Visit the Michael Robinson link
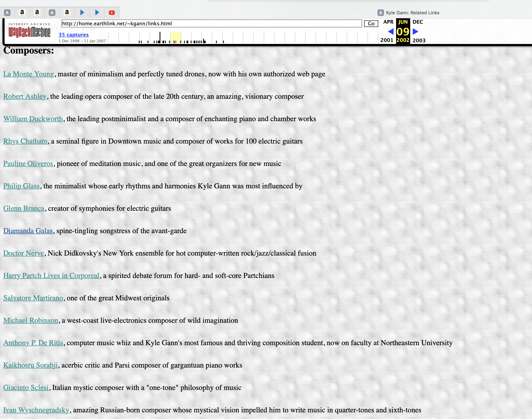Image resolution: width=532 pixels, height=419 pixels. pyautogui.click(x=31, y=320)
